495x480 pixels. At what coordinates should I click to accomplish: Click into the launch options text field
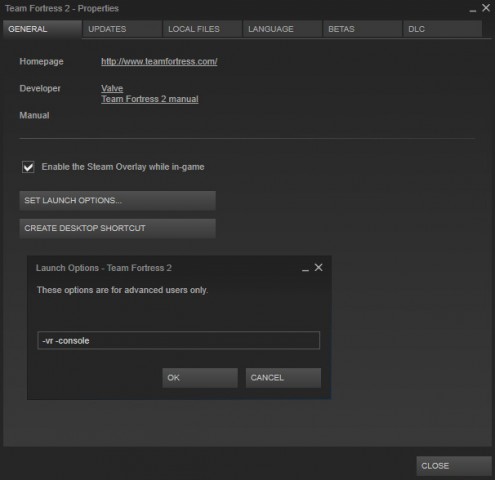coord(179,340)
